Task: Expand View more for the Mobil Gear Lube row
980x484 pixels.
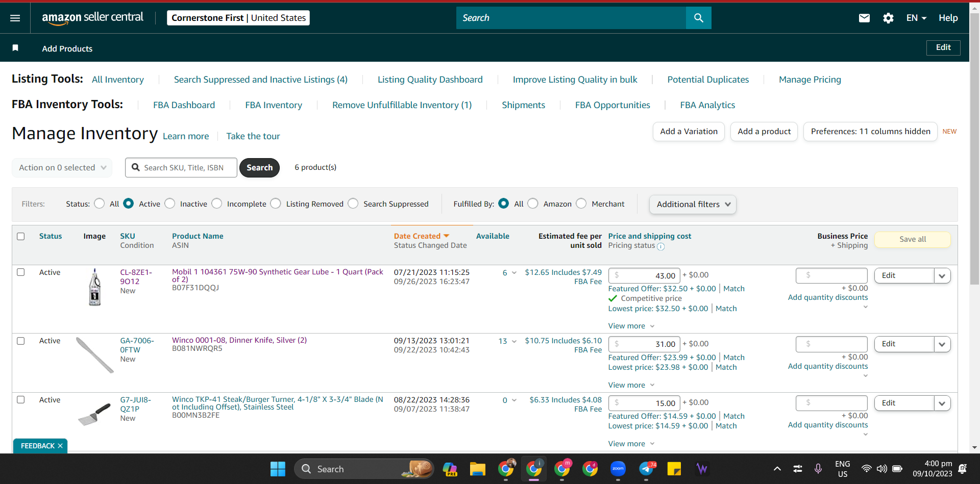Action: coord(631,326)
